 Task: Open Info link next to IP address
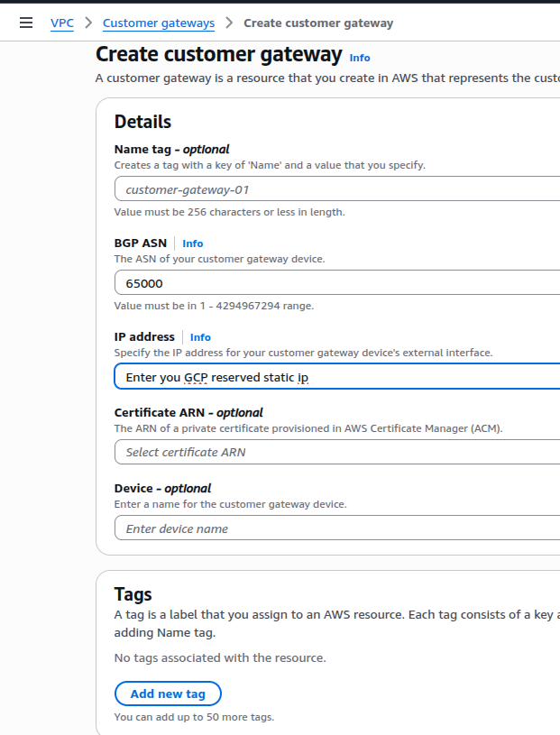[x=200, y=337]
